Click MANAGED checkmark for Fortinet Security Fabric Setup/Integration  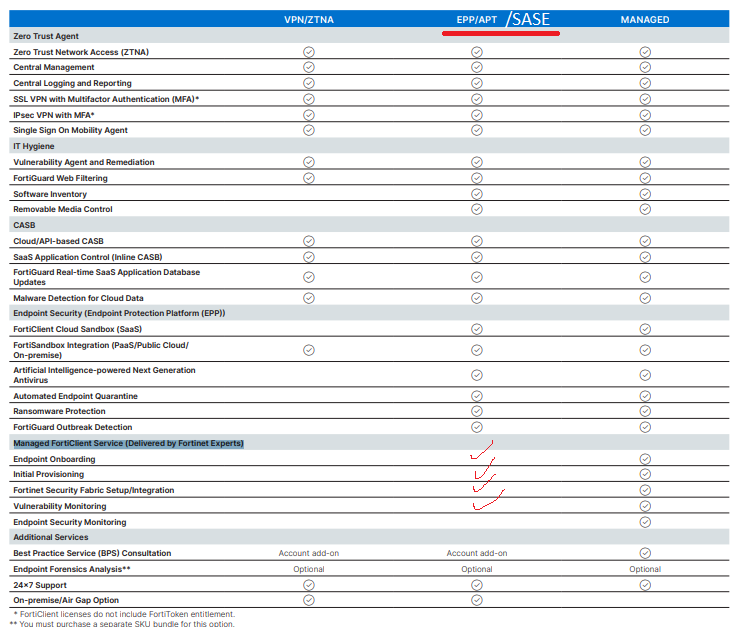pyautogui.click(x=645, y=490)
